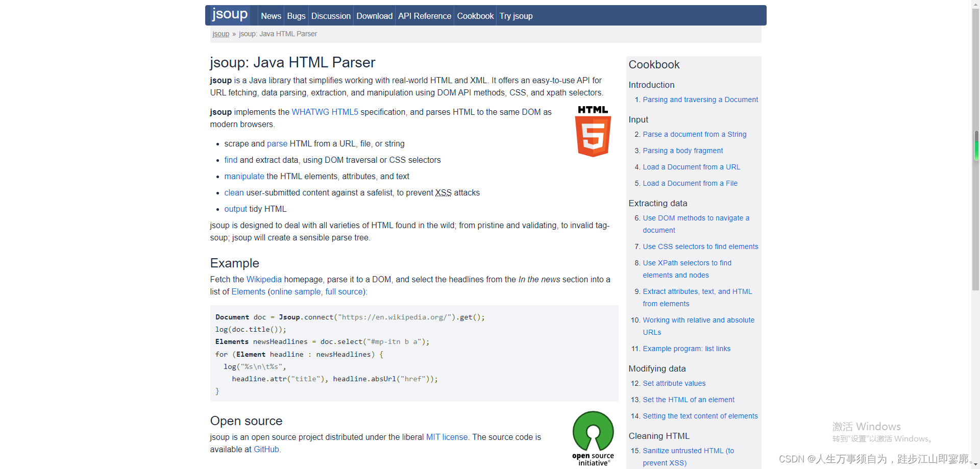Click the parse link in bullet list
Viewport: 980px width, 469px height.
click(x=277, y=143)
